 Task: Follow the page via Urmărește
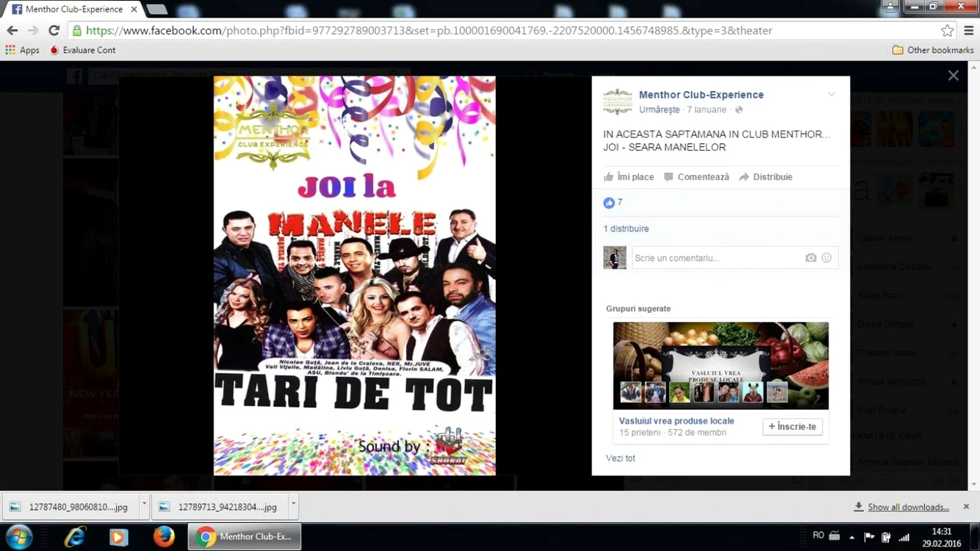pos(660,109)
